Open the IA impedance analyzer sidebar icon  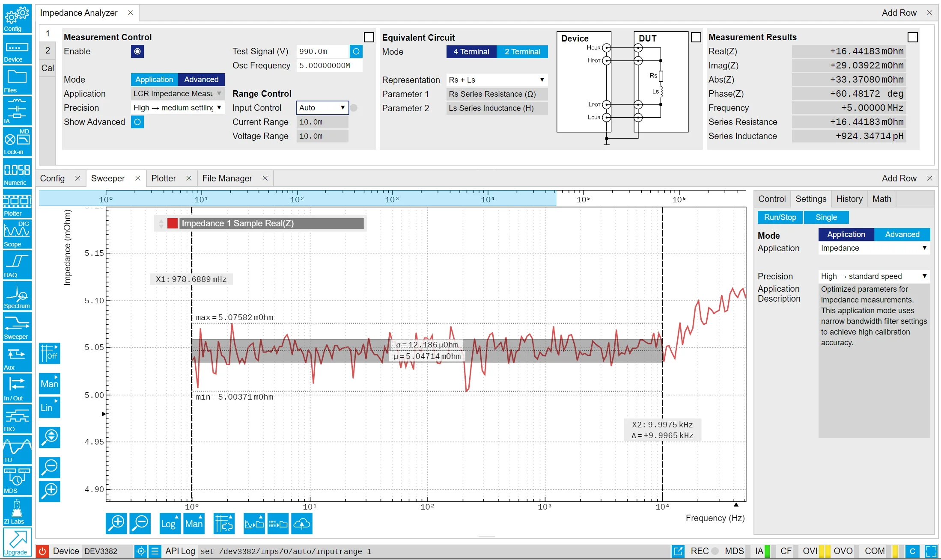(x=17, y=111)
